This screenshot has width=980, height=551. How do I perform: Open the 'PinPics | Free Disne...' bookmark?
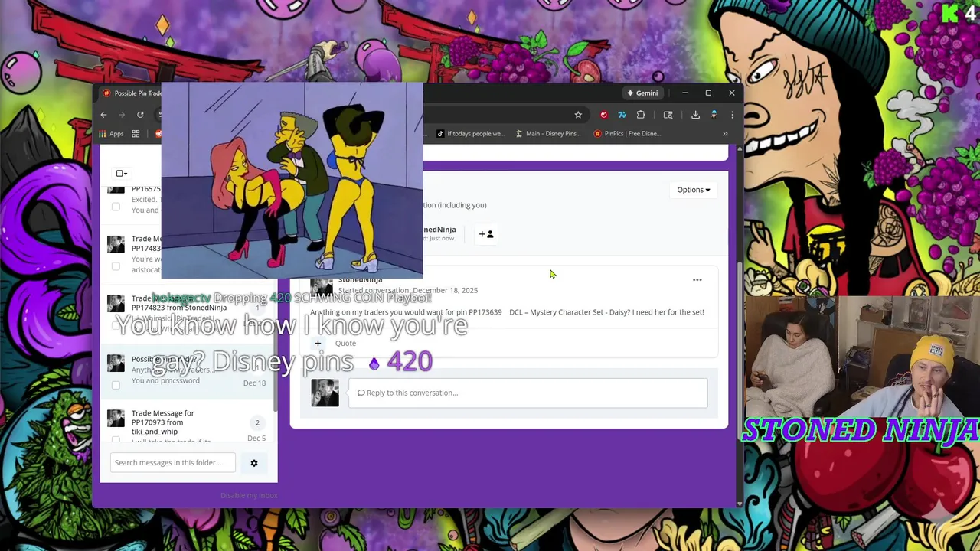tap(627, 133)
